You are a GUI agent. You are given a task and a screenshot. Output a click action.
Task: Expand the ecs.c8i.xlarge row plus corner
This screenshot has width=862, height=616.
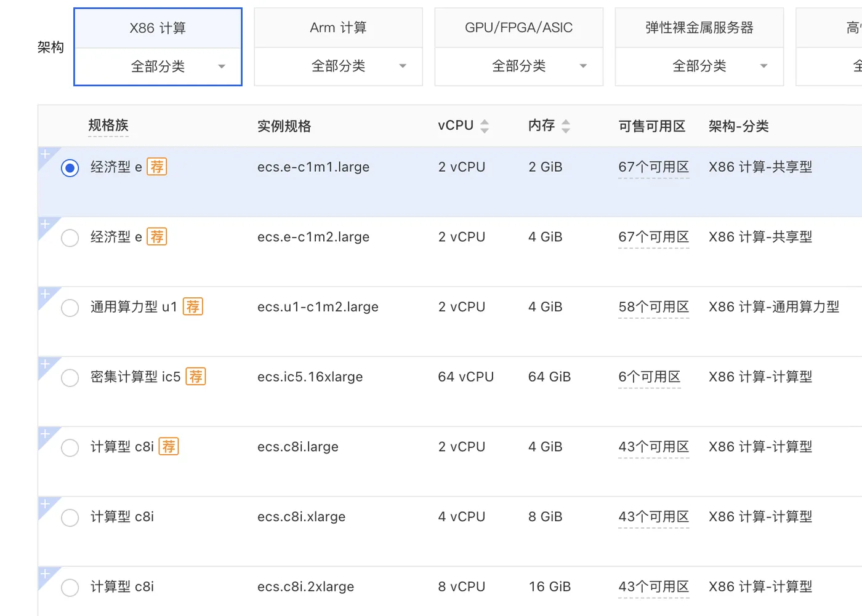point(45,504)
